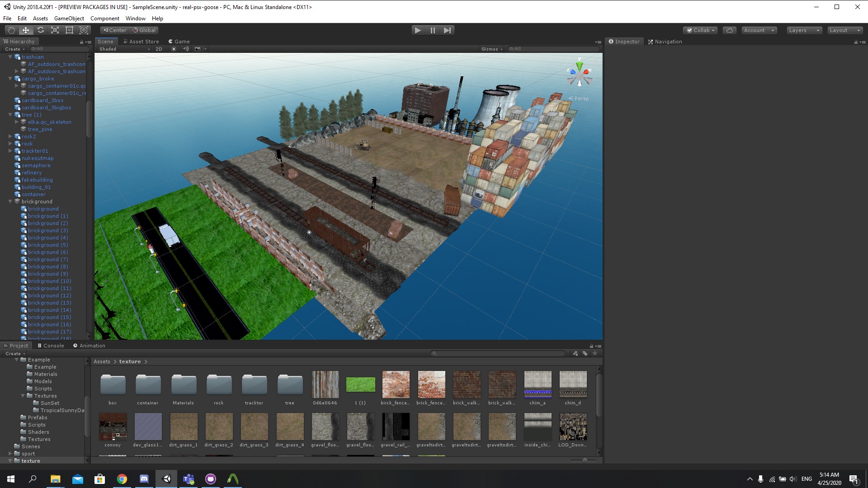Select the Hand tool
Image resolution: width=868 pixels, height=488 pixels.
[11, 30]
